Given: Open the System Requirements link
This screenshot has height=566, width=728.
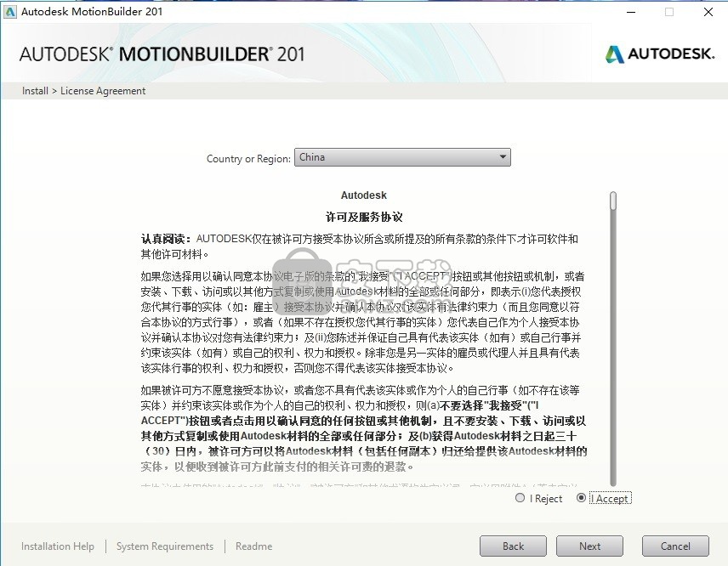Looking at the screenshot, I should click(165, 546).
